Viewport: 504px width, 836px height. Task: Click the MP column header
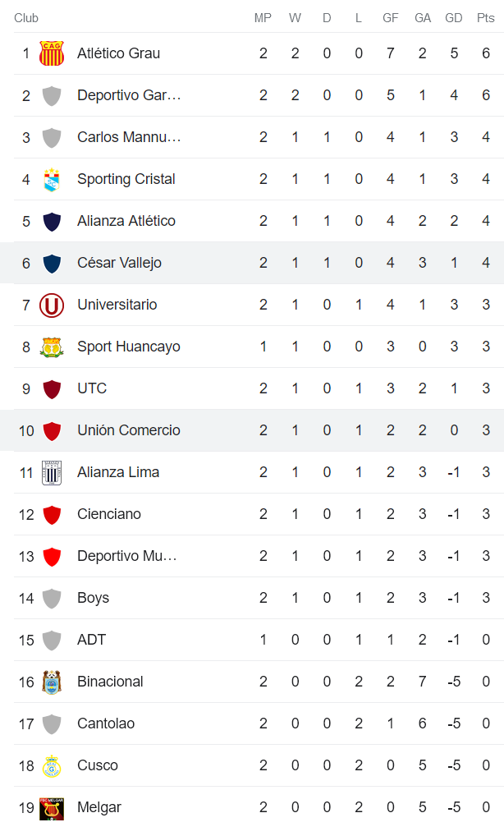coord(263,18)
